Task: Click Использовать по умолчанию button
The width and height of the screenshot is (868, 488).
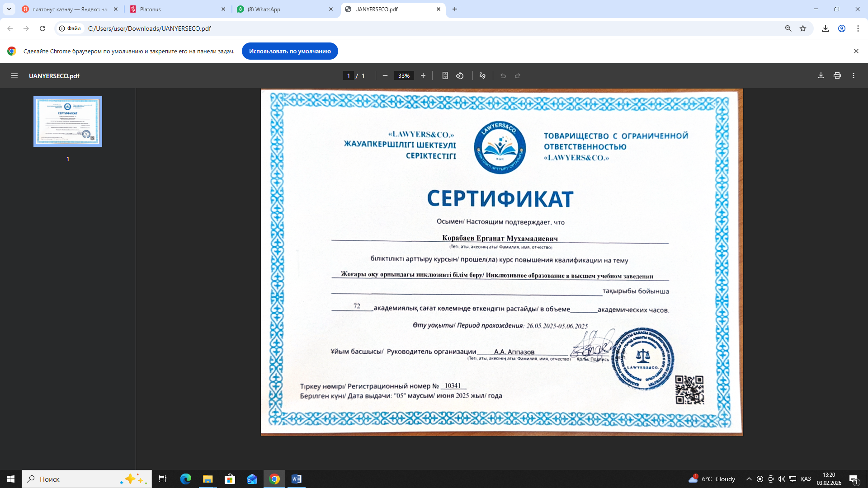Action: click(x=290, y=52)
